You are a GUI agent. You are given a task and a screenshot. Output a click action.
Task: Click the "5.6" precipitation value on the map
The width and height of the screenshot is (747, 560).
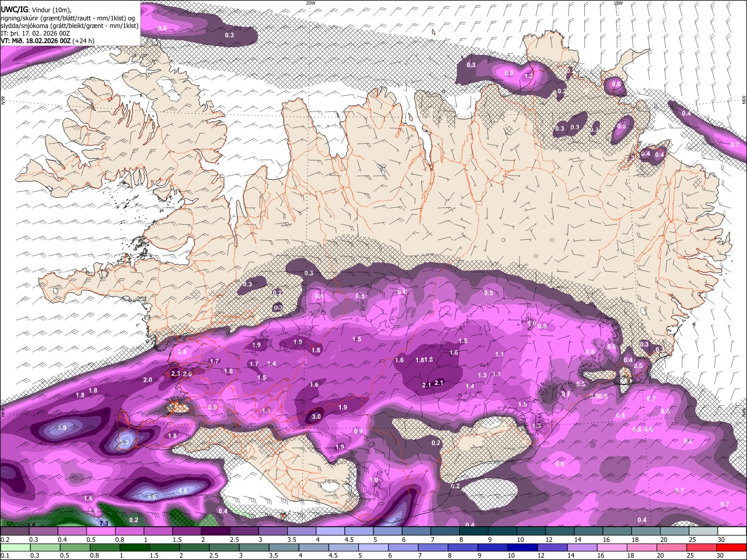click(x=152, y=496)
